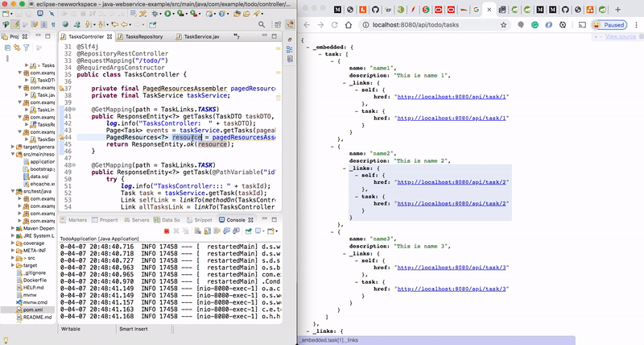Switch to the Properties tab

tap(105, 220)
